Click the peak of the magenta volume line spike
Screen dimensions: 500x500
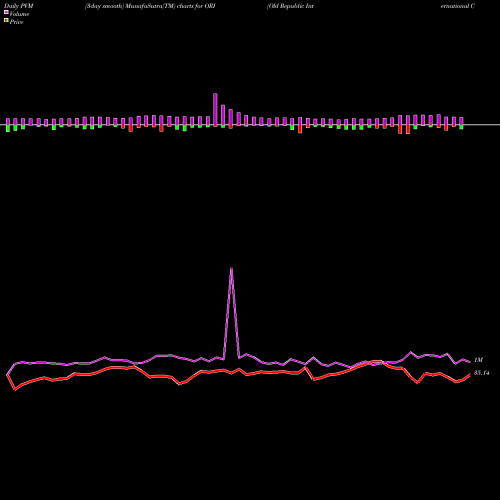tap(231, 268)
